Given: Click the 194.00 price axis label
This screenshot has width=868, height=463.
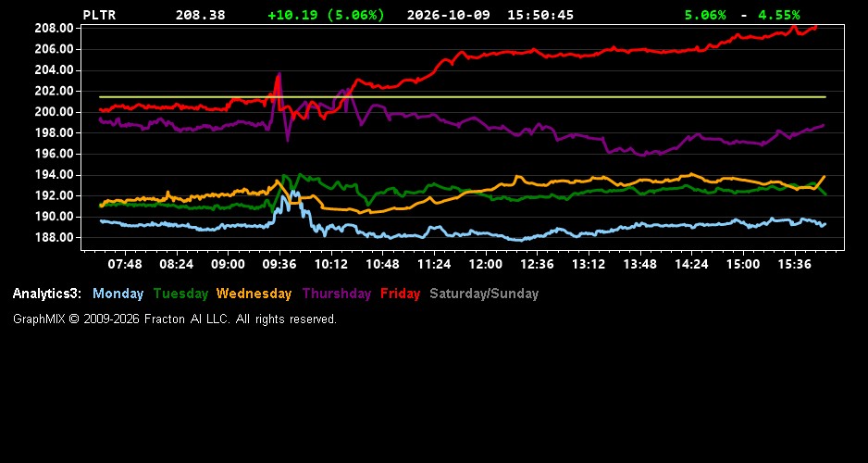Looking at the screenshot, I should pos(55,175).
